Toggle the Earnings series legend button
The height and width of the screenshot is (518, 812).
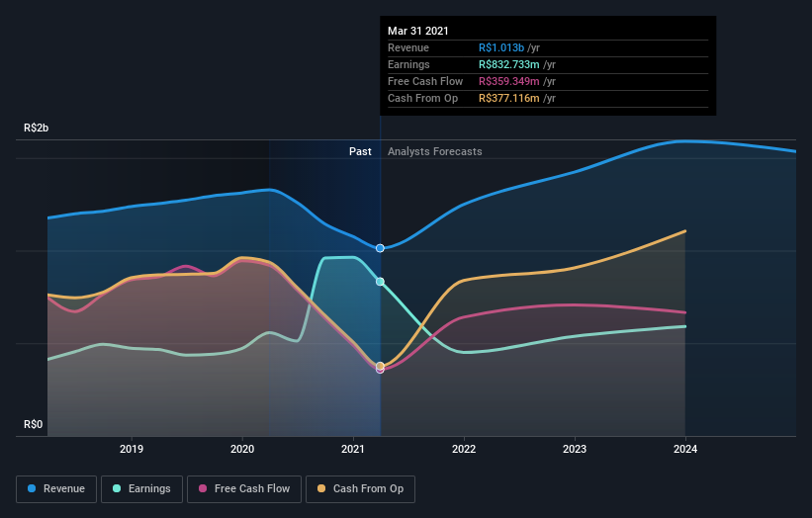(x=141, y=489)
